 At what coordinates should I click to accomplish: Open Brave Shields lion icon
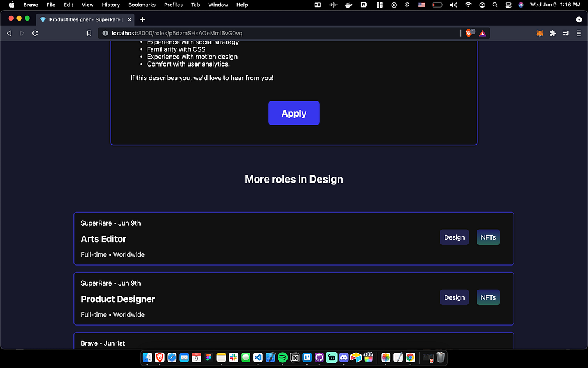pyautogui.click(x=469, y=33)
